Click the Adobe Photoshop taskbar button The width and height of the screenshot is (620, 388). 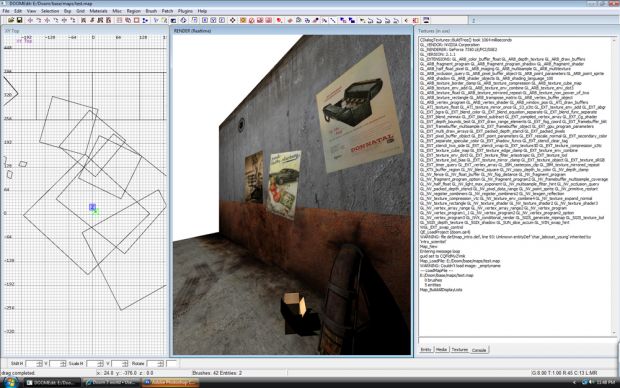tap(170, 382)
